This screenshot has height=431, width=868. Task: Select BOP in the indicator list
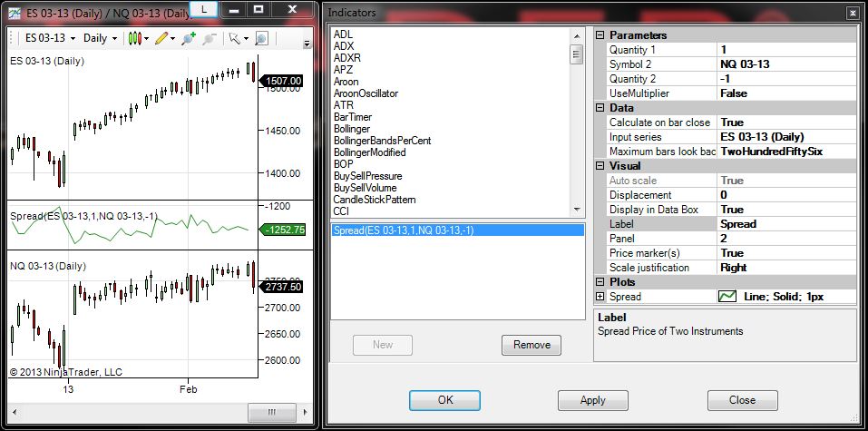[344, 164]
